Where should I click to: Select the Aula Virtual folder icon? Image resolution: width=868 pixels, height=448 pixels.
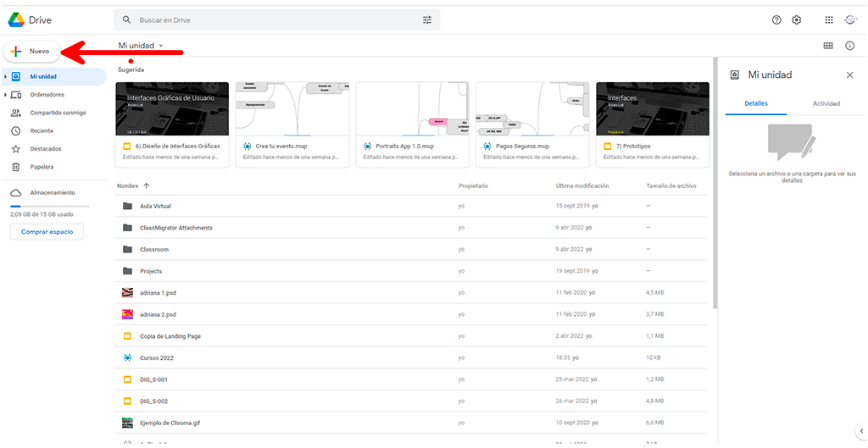tap(127, 206)
